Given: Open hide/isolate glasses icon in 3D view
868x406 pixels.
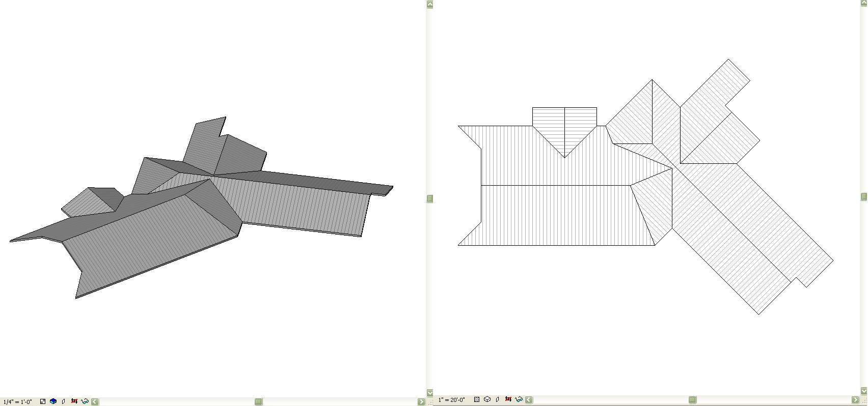Looking at the screenshot, I should pyautogui.click(x=85, y=401).
